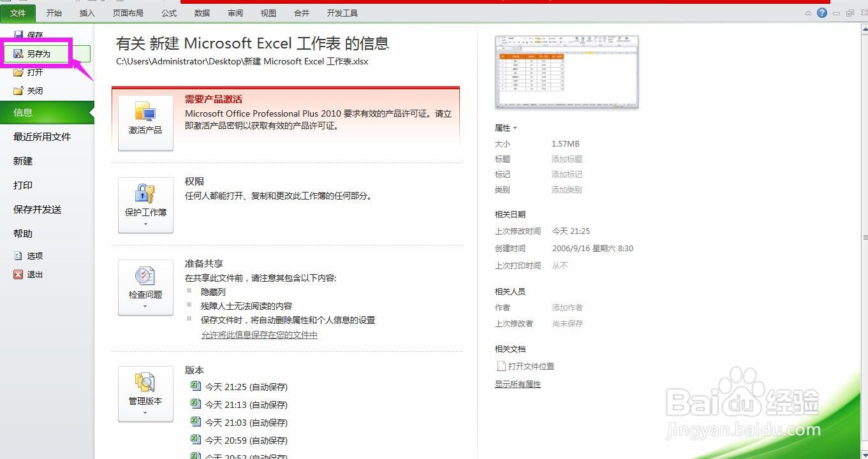Open the 打印 (Print) section
Image resolution: width=868 pixels, height=459 pixels.
(x=23, y=185)
